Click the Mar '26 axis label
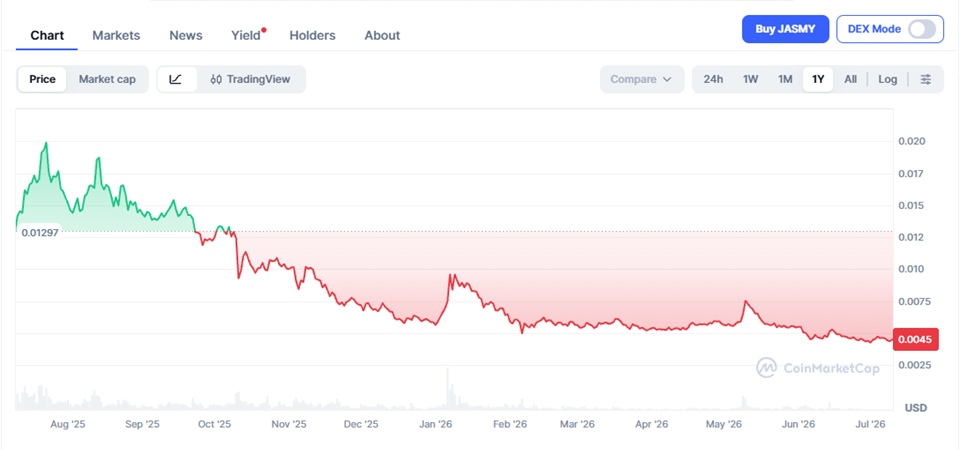Screen dimensions: 960x450 coord(579,424)
